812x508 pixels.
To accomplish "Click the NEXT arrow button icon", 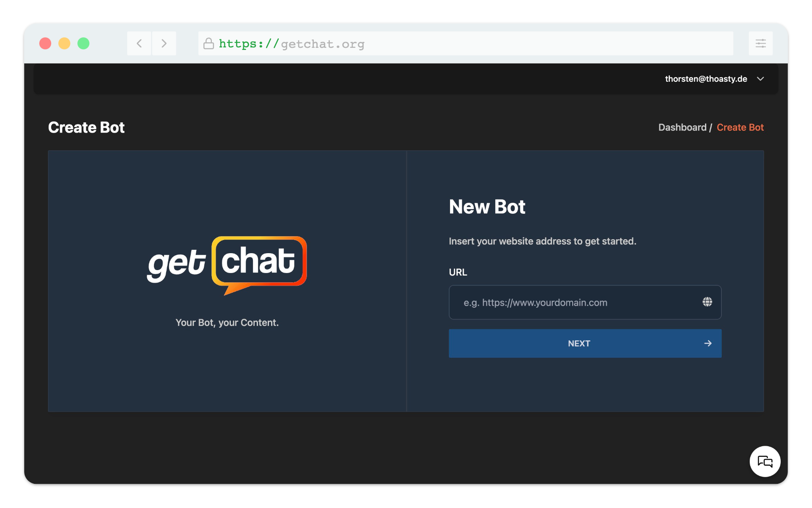I will (x=708, y=344).
